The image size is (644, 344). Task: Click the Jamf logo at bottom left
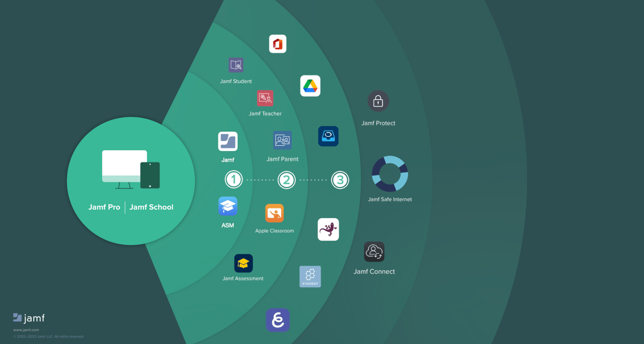(29, 318)
